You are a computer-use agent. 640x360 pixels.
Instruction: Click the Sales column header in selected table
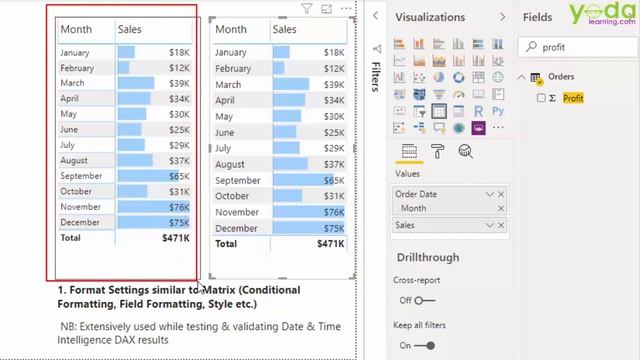click(284, 29)
